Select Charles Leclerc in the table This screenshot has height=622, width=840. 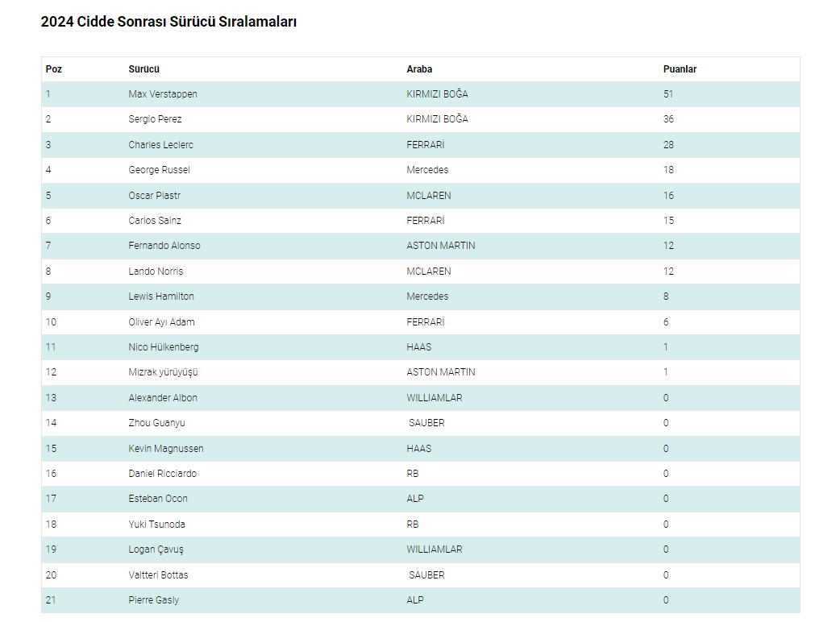coord(160,145)
